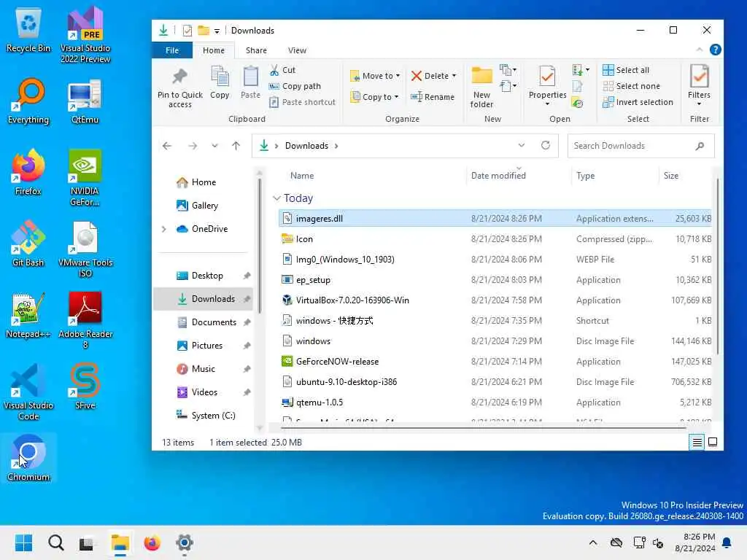This screenshot has width=747, height=560.
Task: Collapse the ribbon with chevron
Action: point(700,50)
